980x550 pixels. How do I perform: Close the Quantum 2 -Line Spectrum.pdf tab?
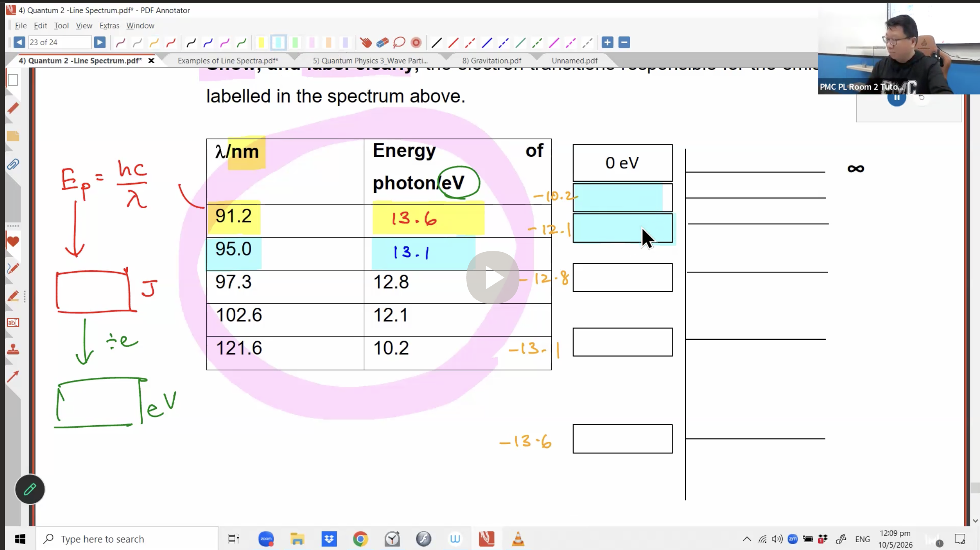pos(151,61)
